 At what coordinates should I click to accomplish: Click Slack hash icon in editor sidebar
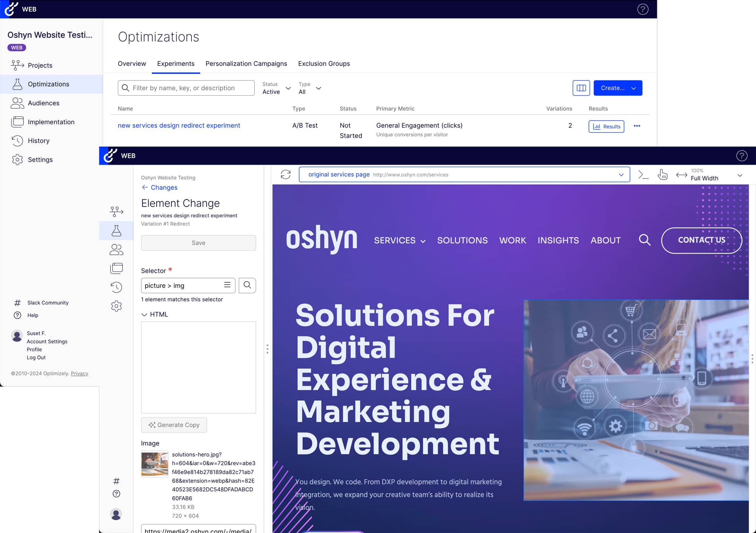click(116, 481)
